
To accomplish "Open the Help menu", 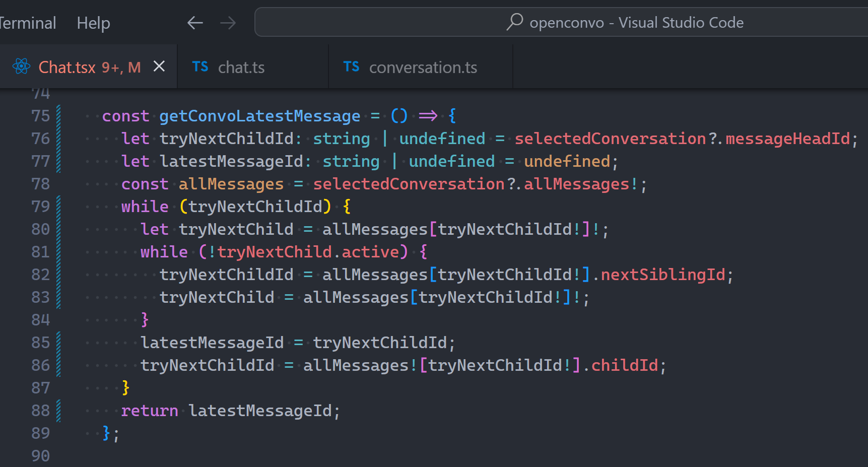I will [93, 23].
